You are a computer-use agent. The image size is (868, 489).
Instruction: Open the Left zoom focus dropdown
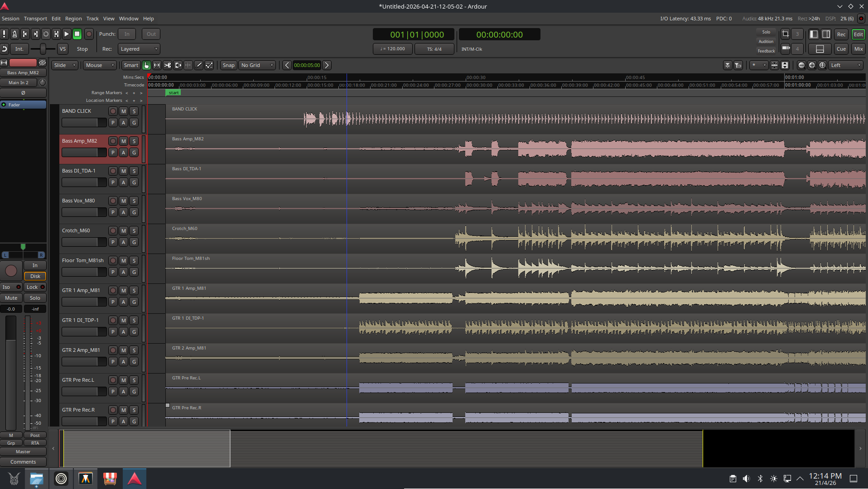[846, 65]
